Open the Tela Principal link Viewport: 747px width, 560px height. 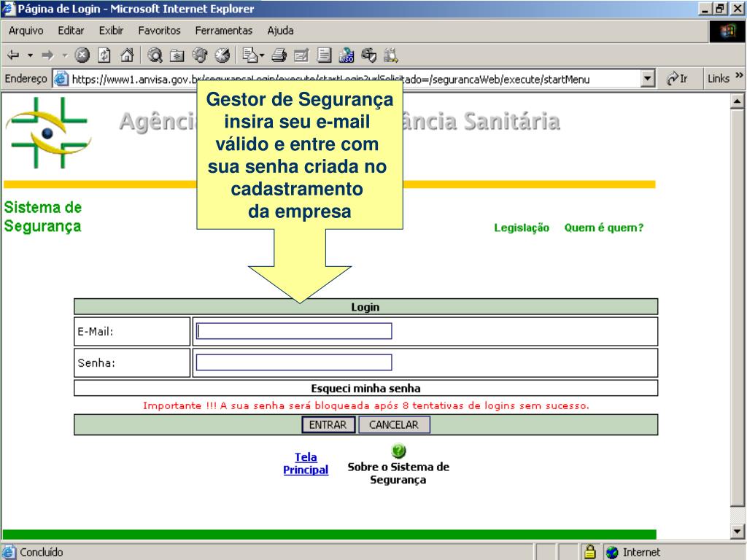(306, 463)
